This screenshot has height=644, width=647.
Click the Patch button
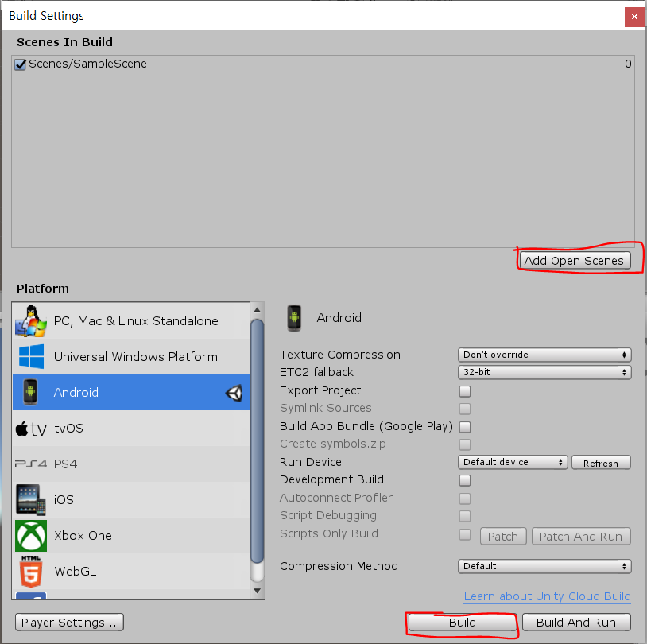tap(503, 536)
